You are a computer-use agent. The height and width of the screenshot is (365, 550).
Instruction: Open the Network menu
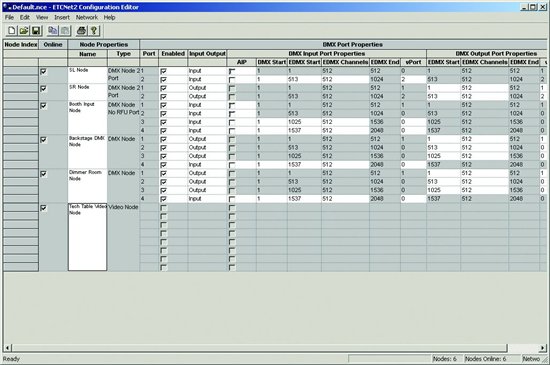pyautogui.click(x=87, y=17)
